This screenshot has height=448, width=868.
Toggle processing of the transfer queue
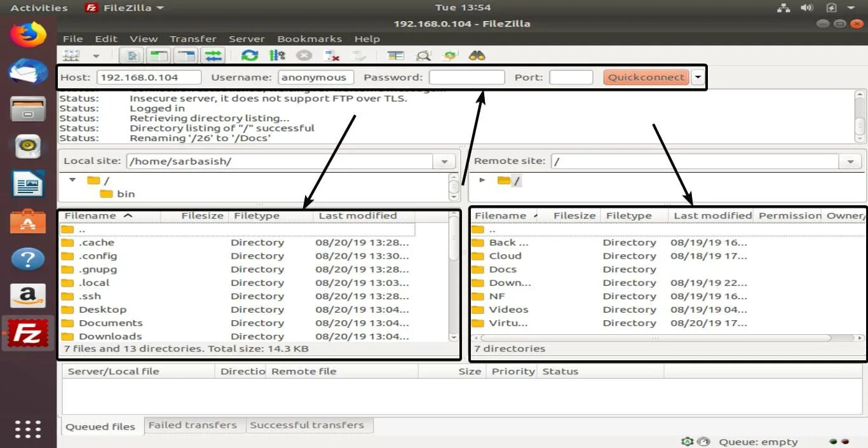click(277, 56)
